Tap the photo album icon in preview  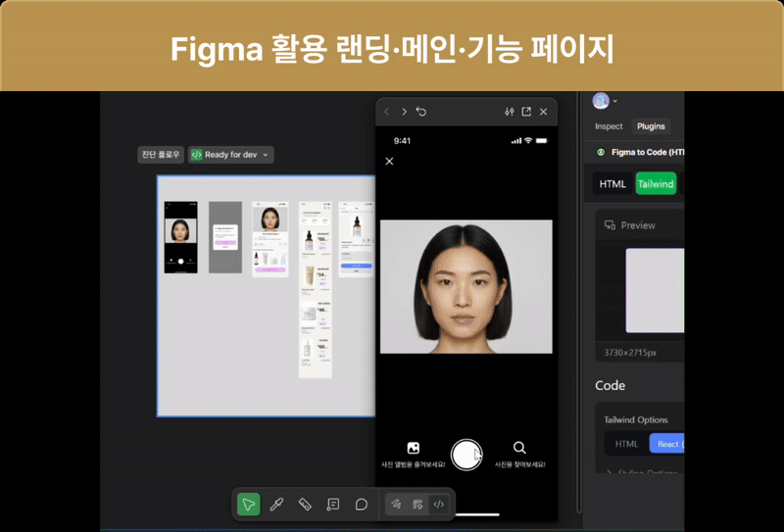pos(414,448)
